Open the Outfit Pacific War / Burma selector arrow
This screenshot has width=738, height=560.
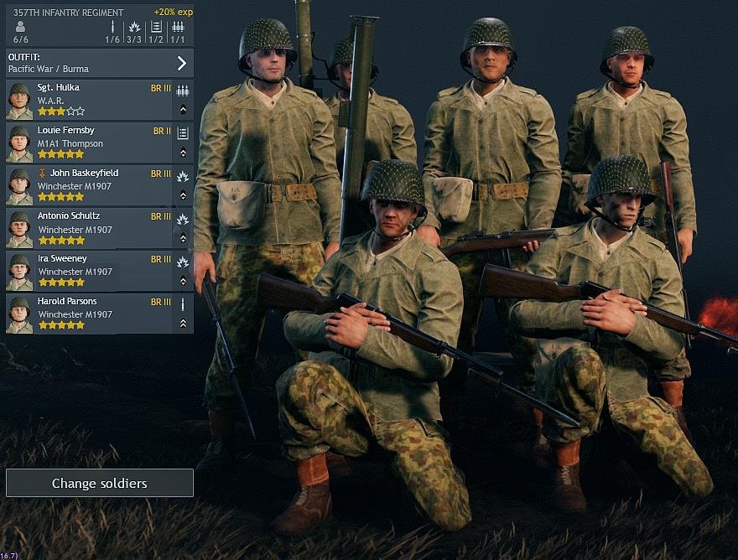coord(182,63)
